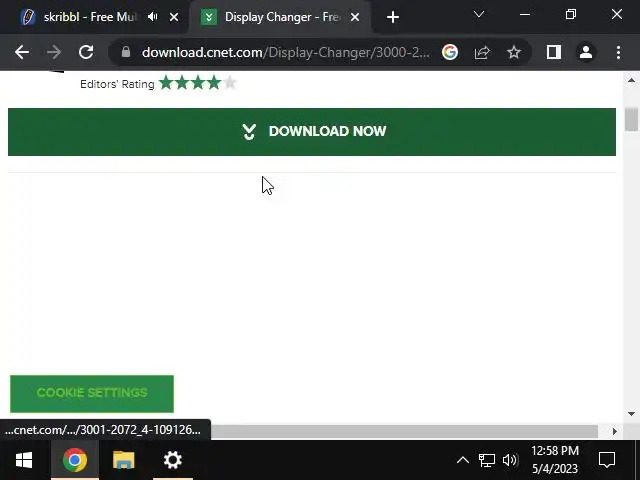Show hidden system tray icons
The height and width of the screenshot is (480, 640).
click(462, 460)
